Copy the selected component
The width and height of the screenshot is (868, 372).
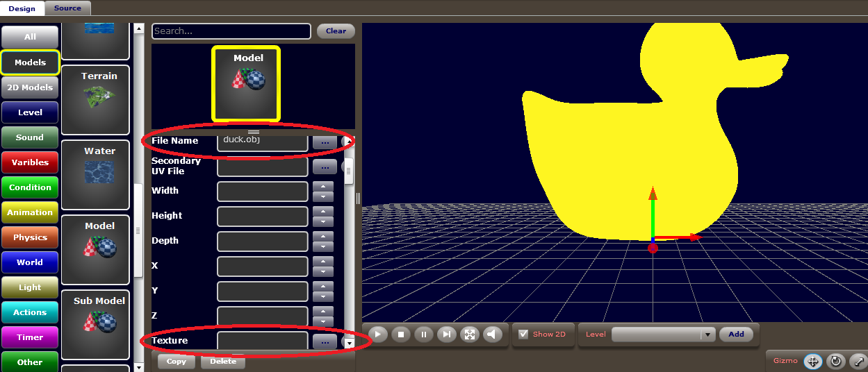coord(177,362)
